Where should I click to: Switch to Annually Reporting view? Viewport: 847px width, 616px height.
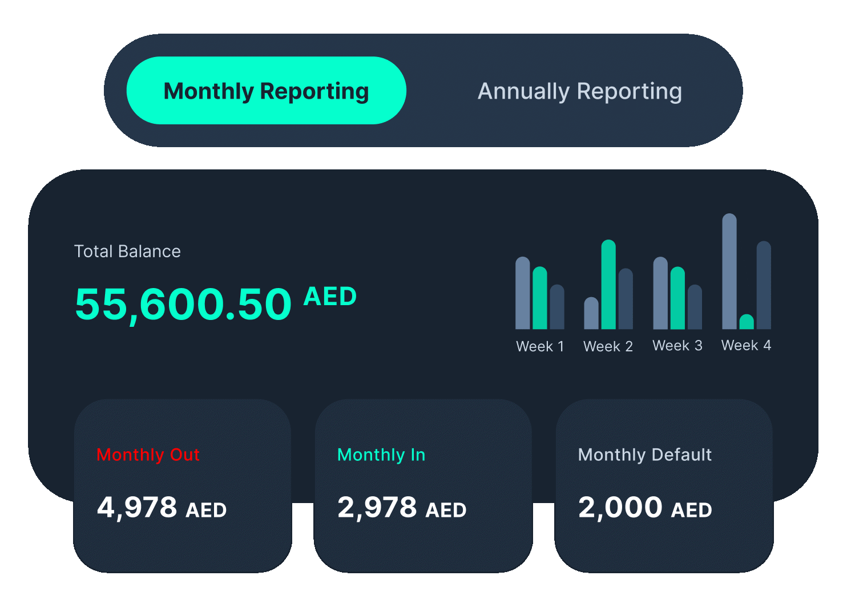[x=579, y=90]
